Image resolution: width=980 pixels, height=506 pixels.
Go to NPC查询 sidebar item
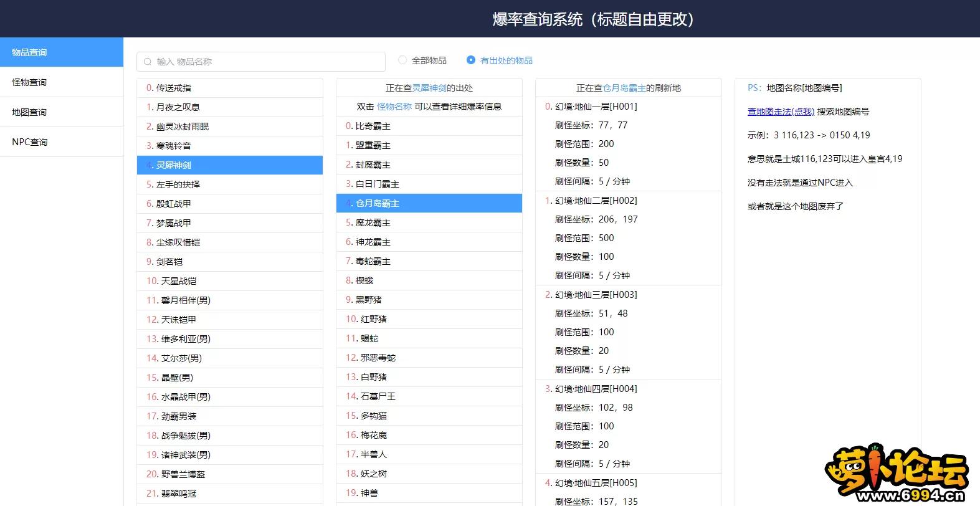point(62,142)
